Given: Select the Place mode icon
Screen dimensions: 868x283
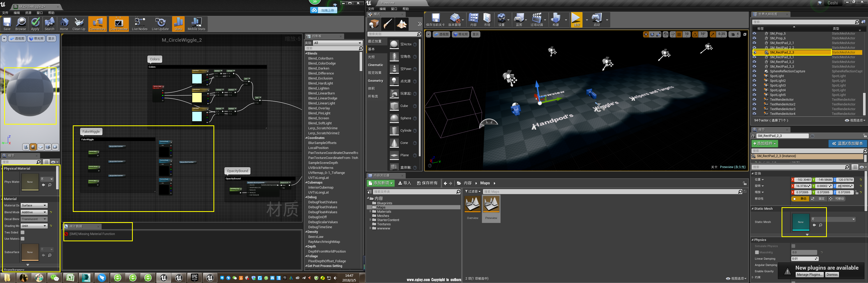Looking at the screenshot, I should tap(374, 24).
